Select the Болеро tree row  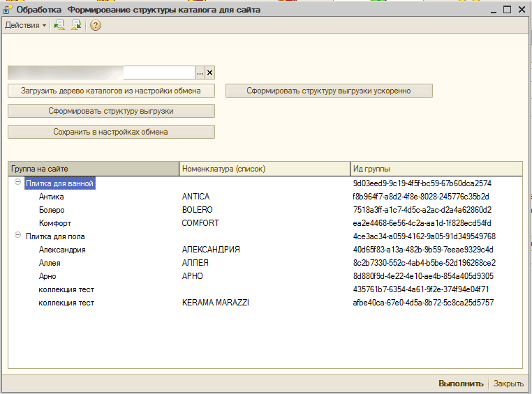(52, 210)
